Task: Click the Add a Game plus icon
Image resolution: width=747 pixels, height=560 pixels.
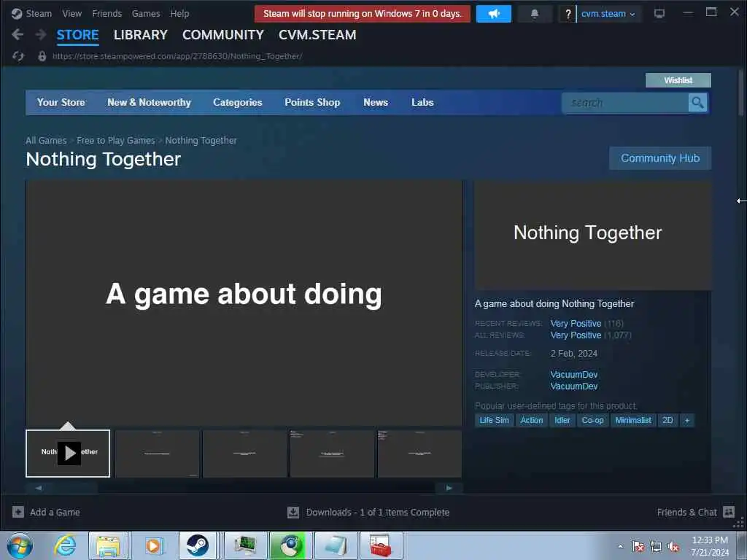Action: 18,512
